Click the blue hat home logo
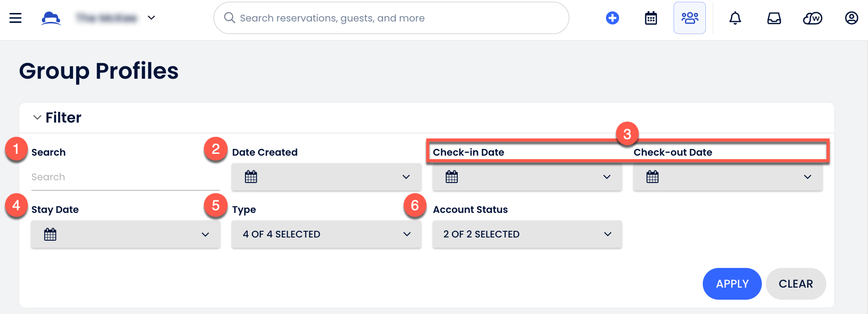868x314 pixels. click(51, 18)
